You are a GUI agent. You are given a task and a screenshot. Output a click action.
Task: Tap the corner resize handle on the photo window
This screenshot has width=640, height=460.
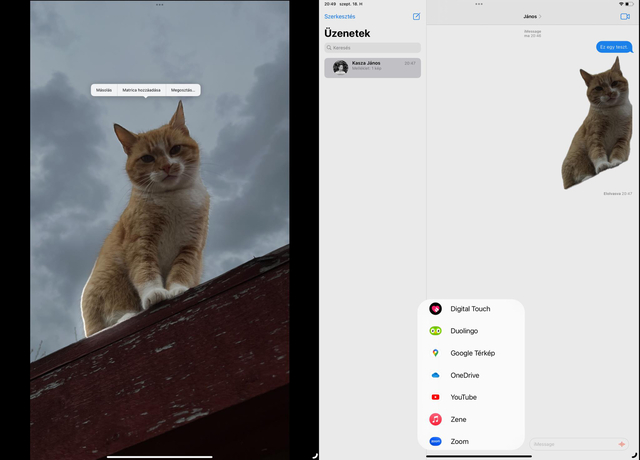(315, 456)
